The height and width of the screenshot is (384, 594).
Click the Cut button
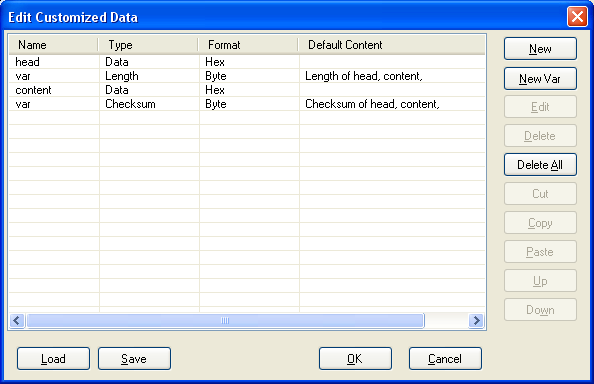click(540, 194)
